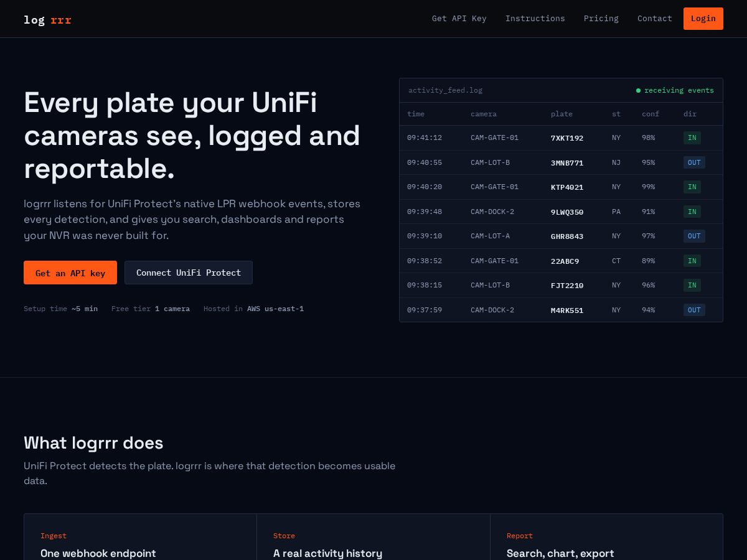This screenshot has width=747, height=560.
Task: Click the Free tier 1 camera text
Action: [151, 309]
